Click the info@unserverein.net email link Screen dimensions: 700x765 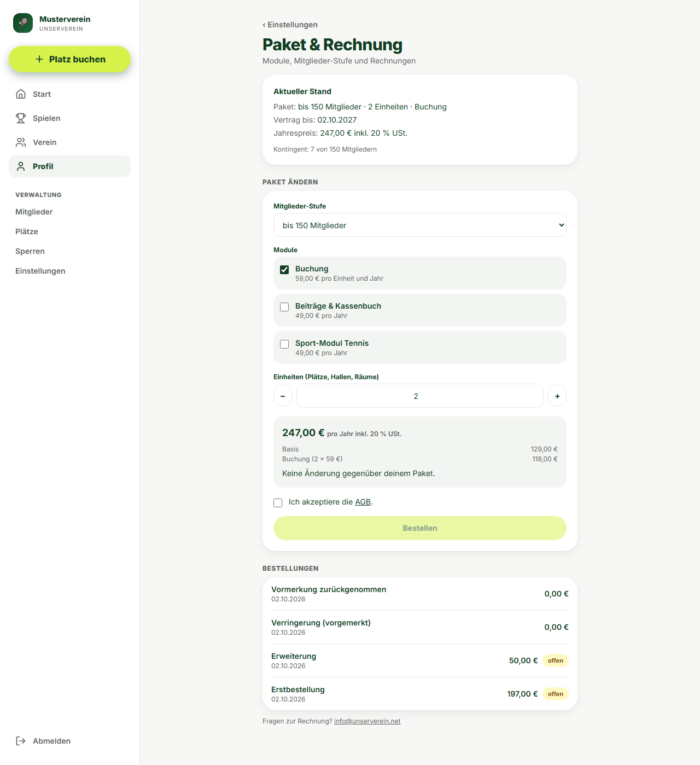(367, 721)
